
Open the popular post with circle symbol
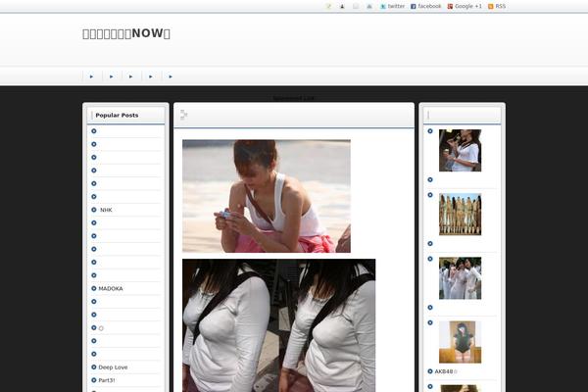101,328
